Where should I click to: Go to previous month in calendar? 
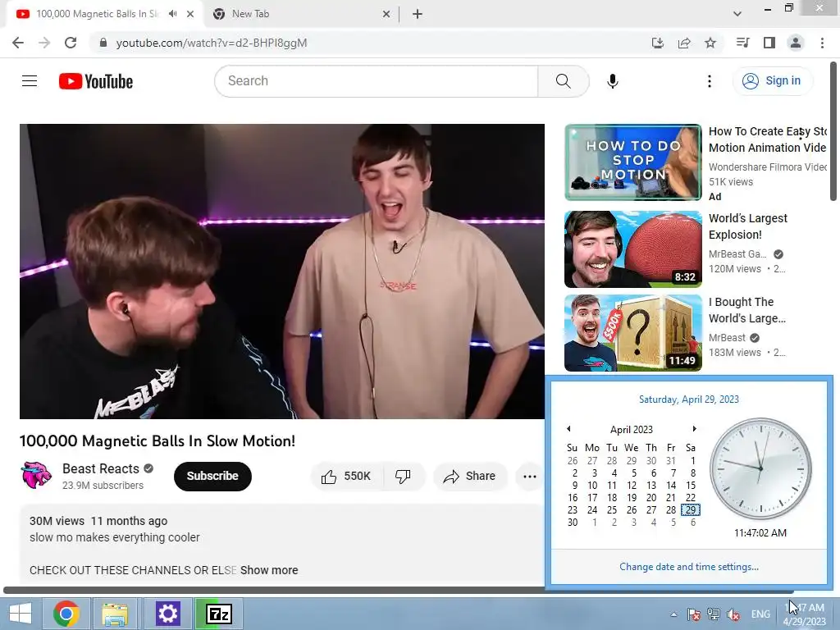[x=568, y=428]
